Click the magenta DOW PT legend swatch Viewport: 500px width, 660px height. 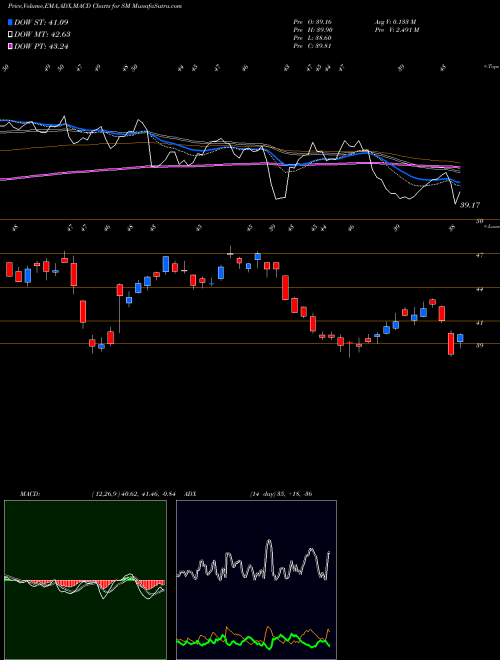10,46
